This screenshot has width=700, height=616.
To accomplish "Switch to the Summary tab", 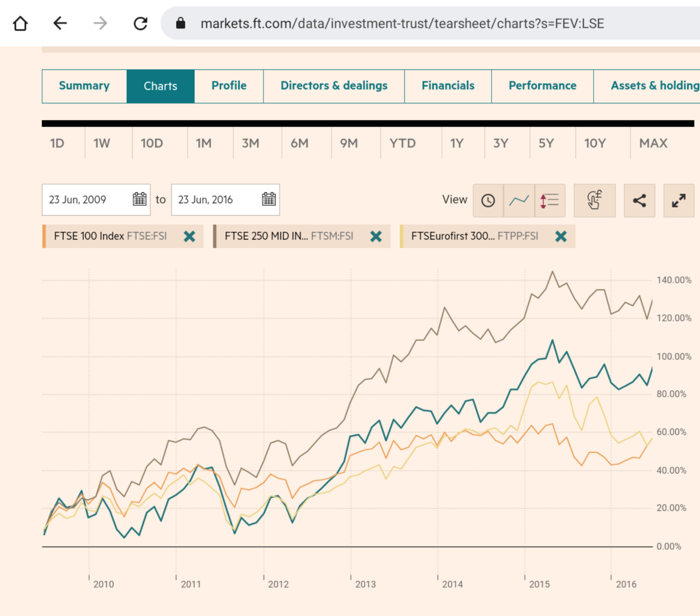I will [84, 86].
